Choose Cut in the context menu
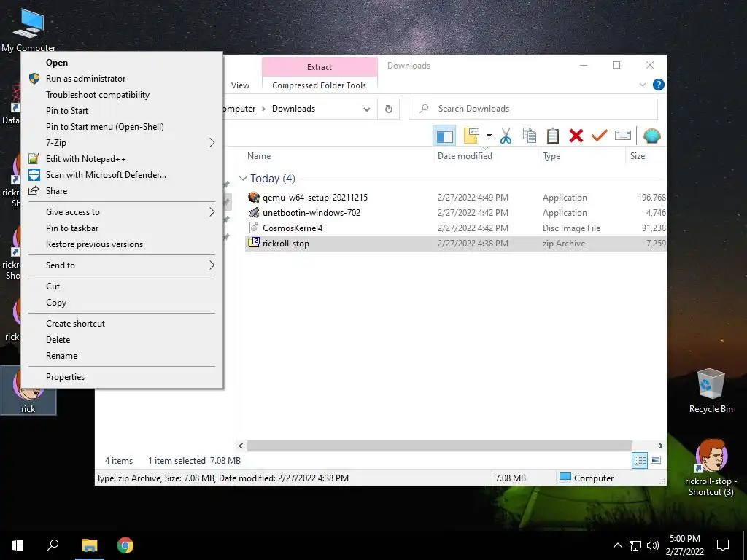Viewport: 747px width, 560px height. 122,286
